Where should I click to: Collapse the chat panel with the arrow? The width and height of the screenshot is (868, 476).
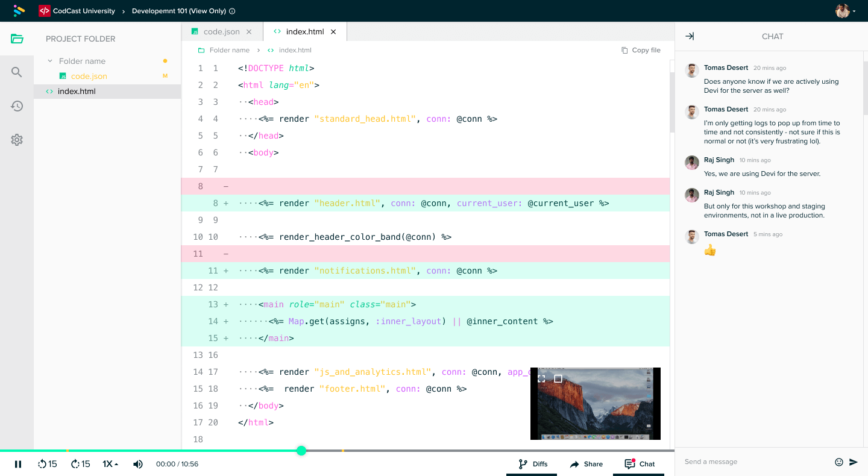(689, 36)
